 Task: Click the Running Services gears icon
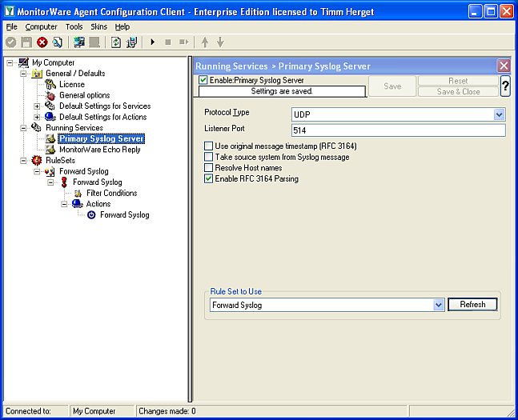(x=36, y=127)
